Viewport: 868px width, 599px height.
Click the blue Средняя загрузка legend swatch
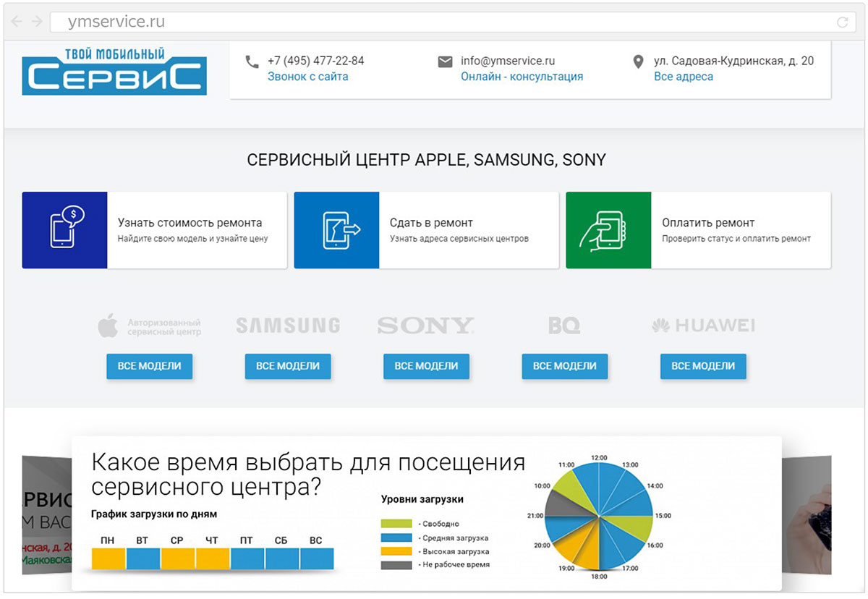396,538
